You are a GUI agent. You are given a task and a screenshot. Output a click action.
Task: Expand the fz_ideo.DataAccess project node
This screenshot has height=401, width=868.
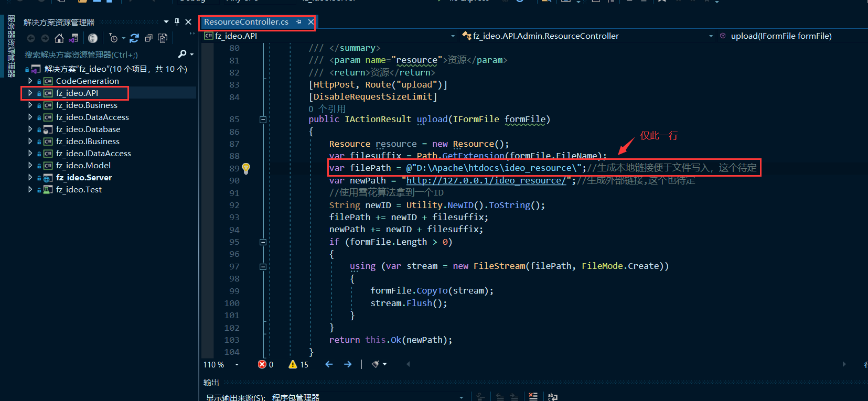pyautogui.click(x=30, y=117)
